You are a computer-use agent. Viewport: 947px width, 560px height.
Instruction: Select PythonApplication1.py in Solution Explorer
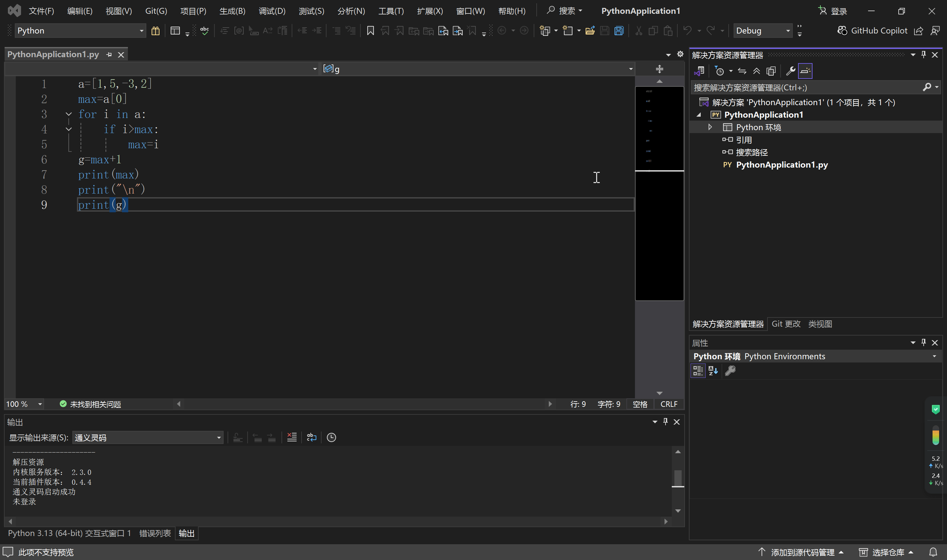(x=782, y=165)
